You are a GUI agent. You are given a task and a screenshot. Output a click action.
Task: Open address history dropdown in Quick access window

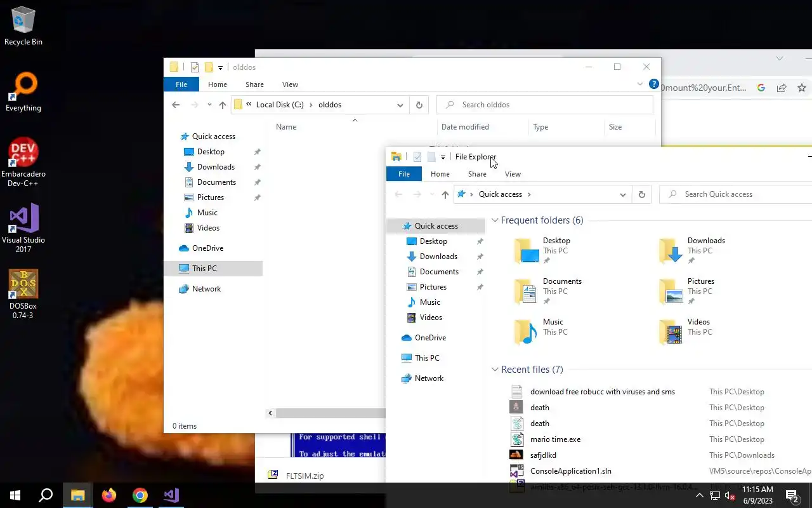click(623, 194)
